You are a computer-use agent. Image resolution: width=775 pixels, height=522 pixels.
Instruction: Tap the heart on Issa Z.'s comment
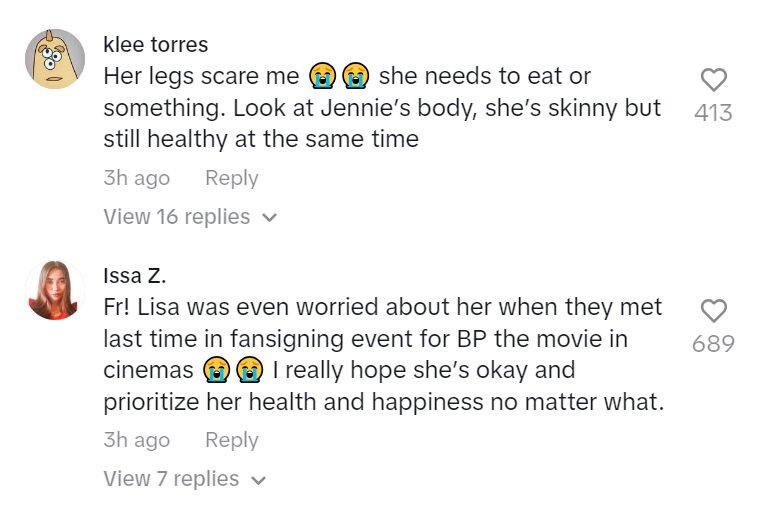tap(713, 311)
